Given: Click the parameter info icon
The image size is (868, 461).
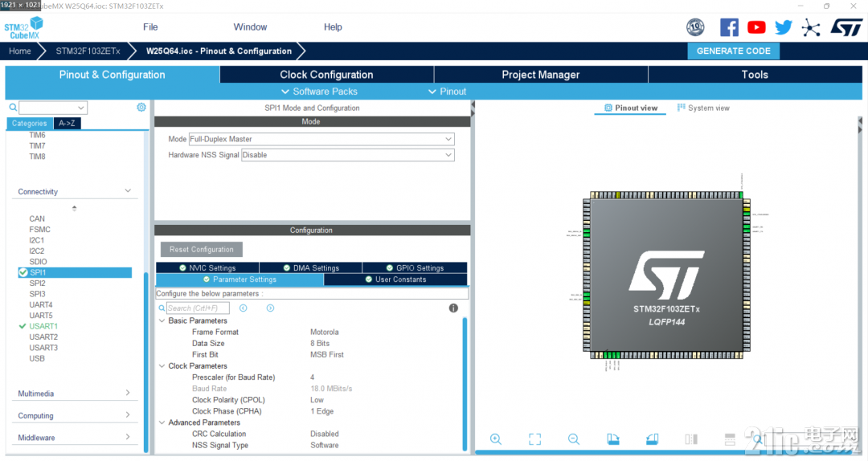Looking at the screenshot, I should [x=453, y=308].
